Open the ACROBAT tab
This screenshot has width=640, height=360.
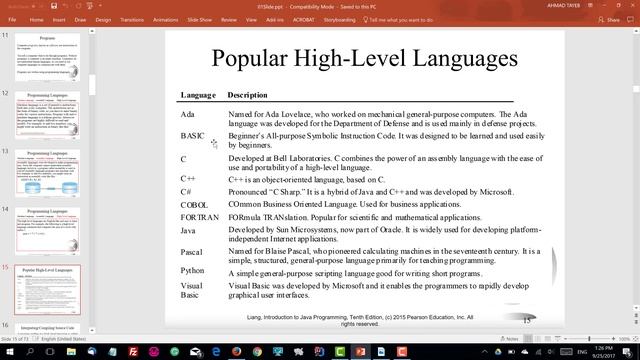(304, 20)
